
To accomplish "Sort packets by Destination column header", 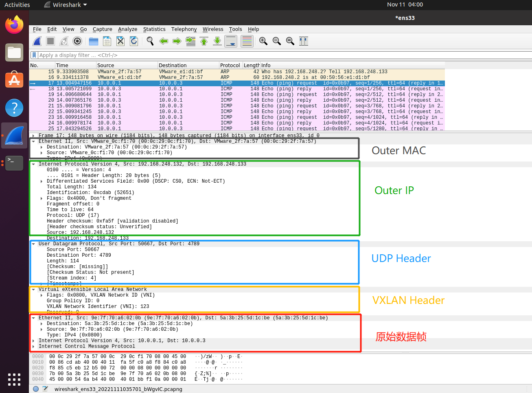I will [x=188, y=65].
